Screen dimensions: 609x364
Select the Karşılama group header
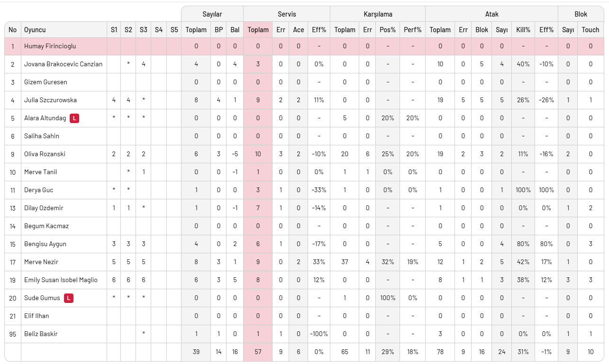378,14
